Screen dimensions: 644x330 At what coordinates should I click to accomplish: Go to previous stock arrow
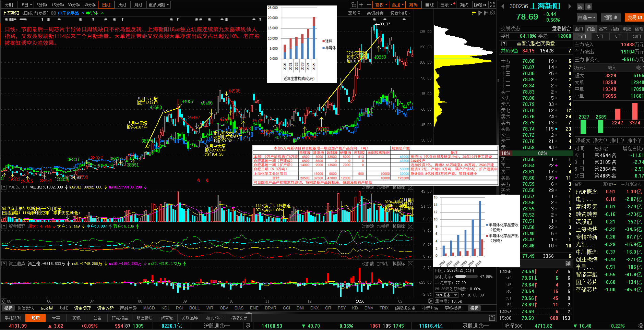(x=503, y=6)
